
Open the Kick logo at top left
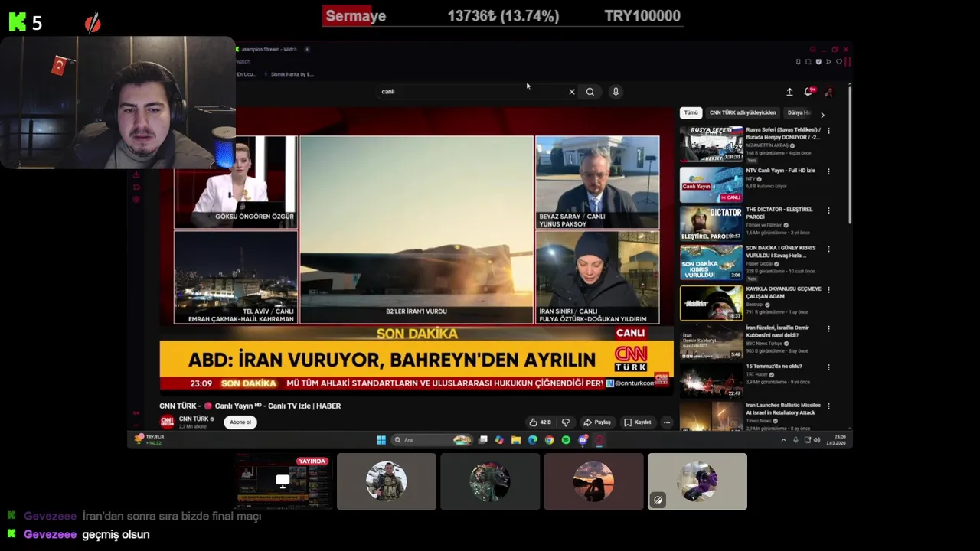coord(17,22)
